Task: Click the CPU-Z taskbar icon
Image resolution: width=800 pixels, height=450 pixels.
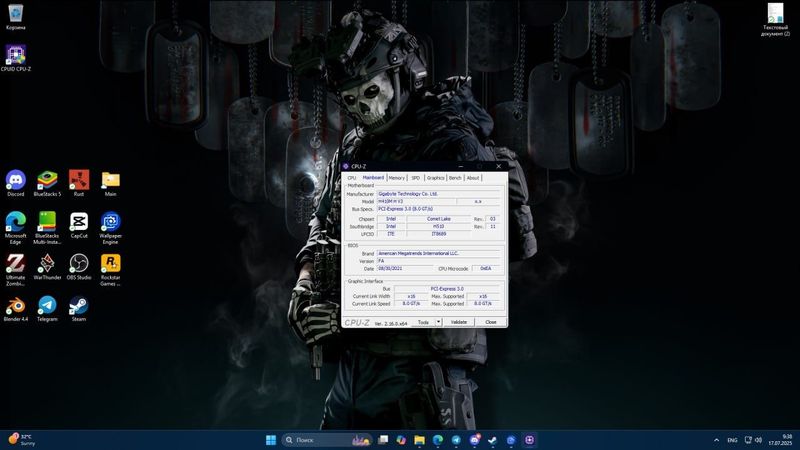Action: (x=530, y=440)
